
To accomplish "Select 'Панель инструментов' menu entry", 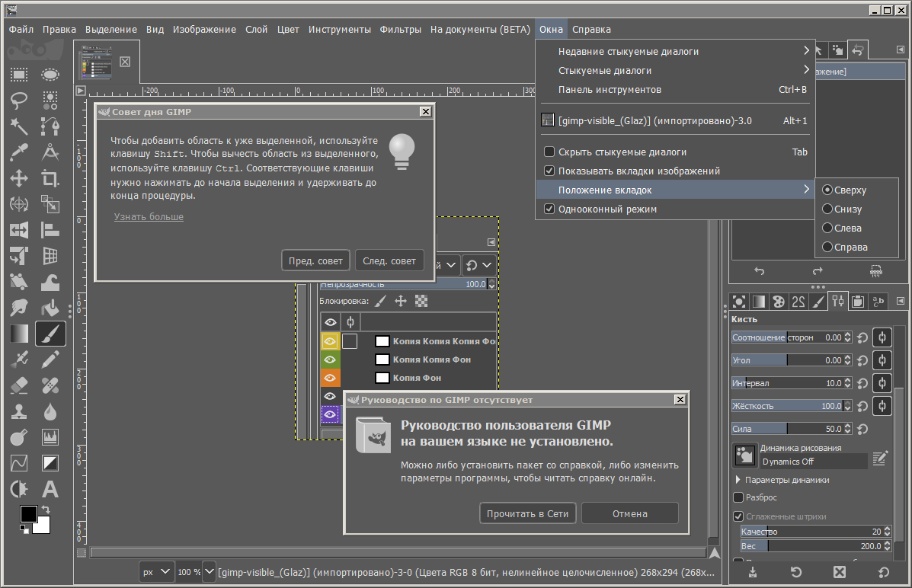I will click(675, 90).
